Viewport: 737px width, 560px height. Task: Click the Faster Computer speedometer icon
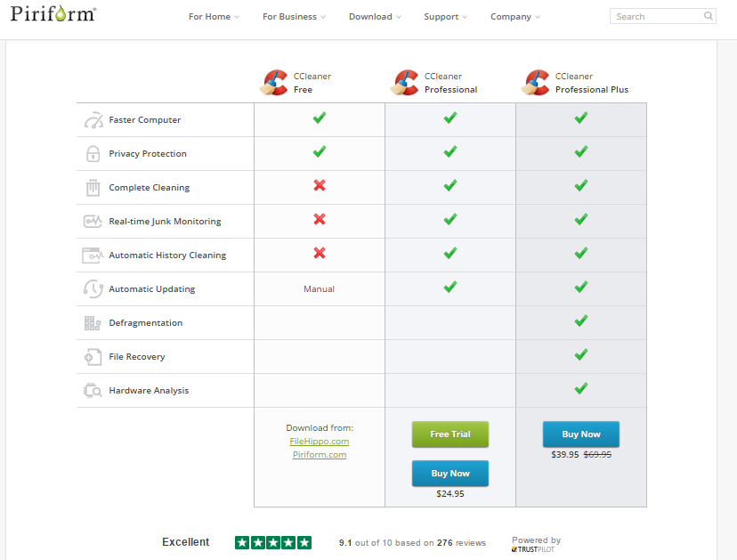click(x=93, y=120)
